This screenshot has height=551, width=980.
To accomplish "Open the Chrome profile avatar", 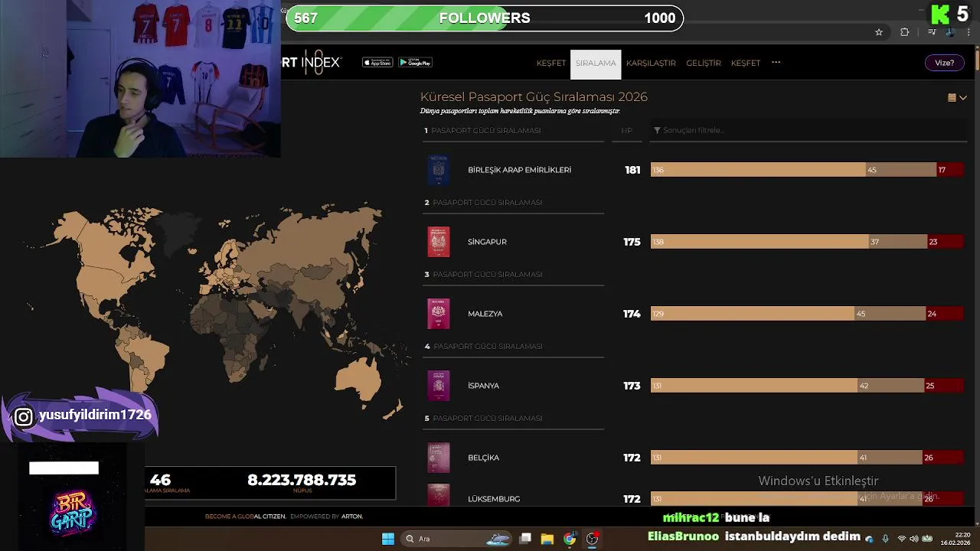I will [950, 32].
